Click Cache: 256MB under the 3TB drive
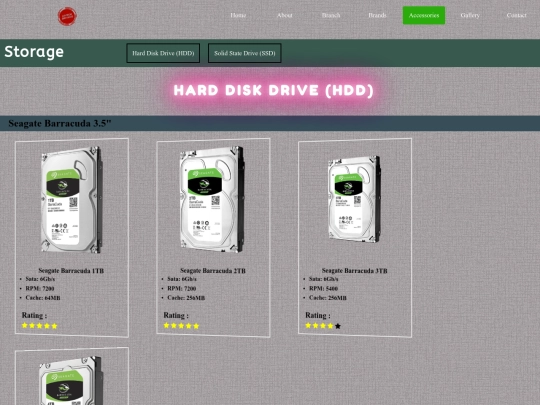 pyautogui.click(x=328, y=298)
